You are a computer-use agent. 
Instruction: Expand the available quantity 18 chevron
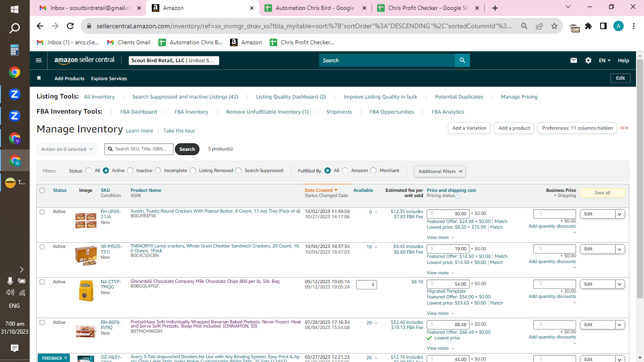[376, 247]
